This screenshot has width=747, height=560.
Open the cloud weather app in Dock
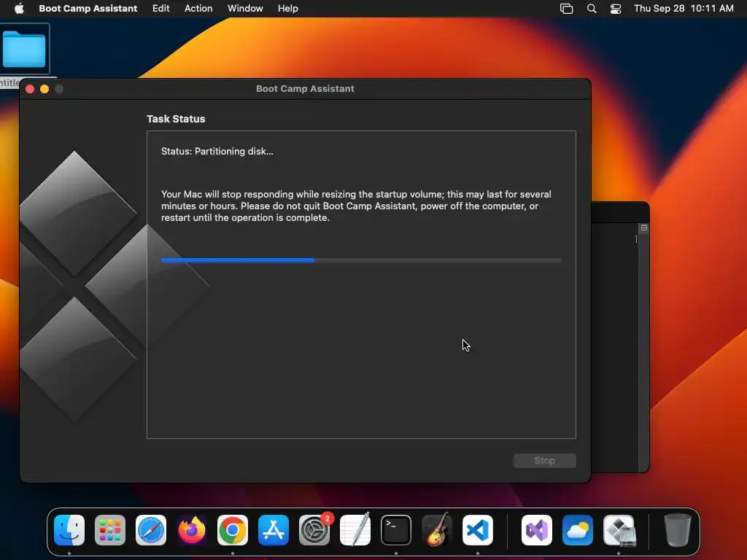point(578,530)
